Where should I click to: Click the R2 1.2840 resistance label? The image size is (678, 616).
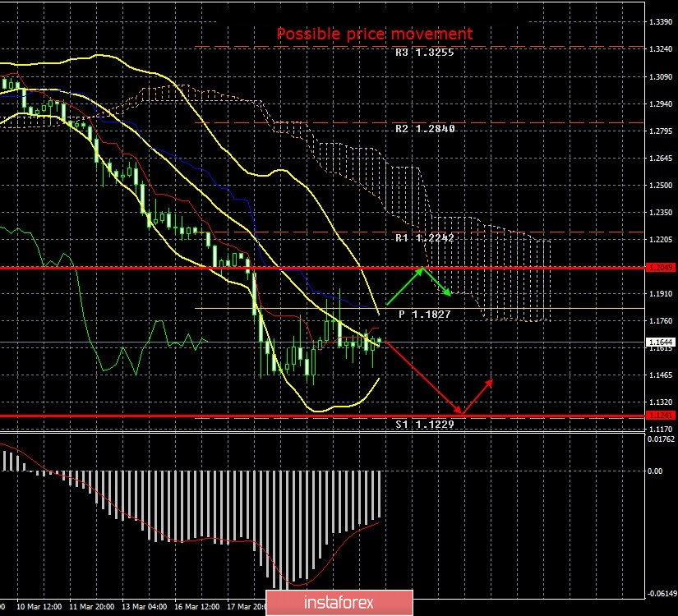(x=425, y=129)
